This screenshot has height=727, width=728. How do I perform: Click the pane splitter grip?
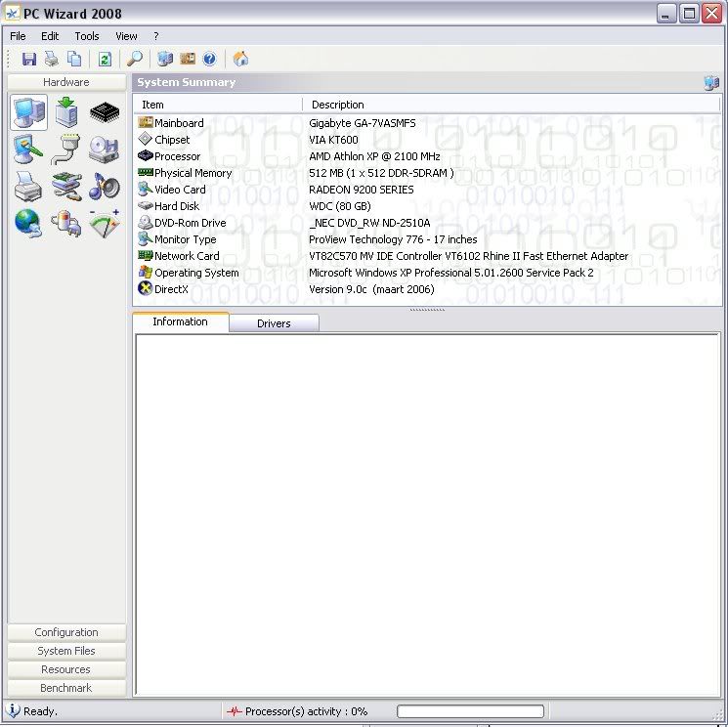coord(427,310)
